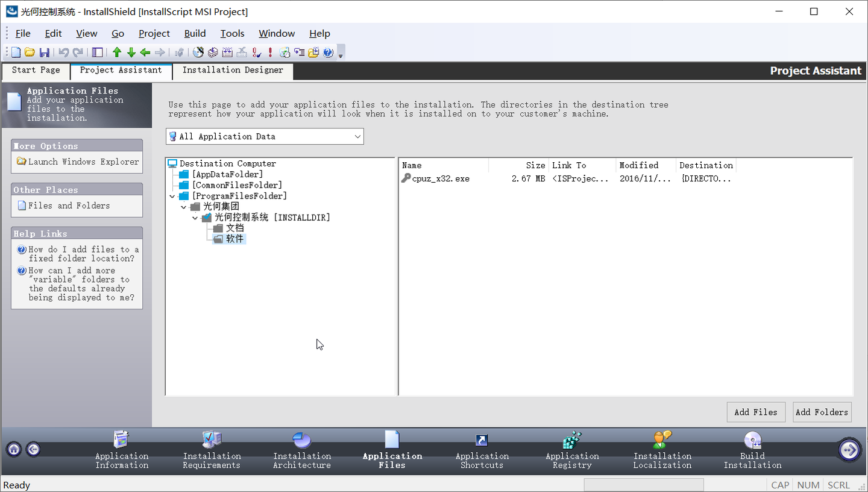Open the Edit menu
868x492 pixels.
click(x=54, y=34)
